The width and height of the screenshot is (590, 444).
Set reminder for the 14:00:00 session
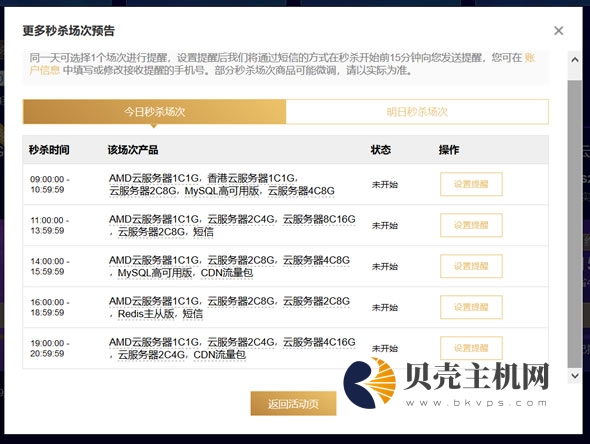coord(471,266)
